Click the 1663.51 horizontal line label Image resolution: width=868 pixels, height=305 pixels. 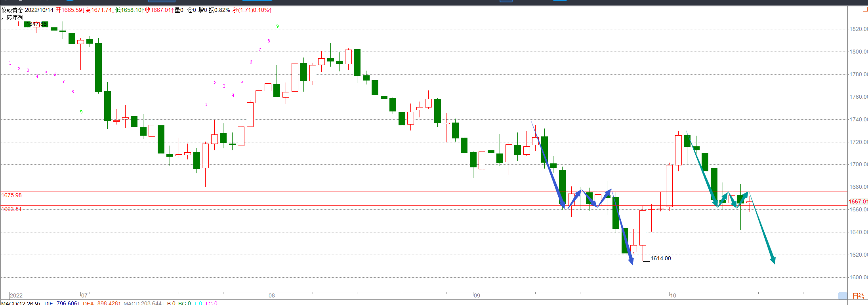point(11,209)
